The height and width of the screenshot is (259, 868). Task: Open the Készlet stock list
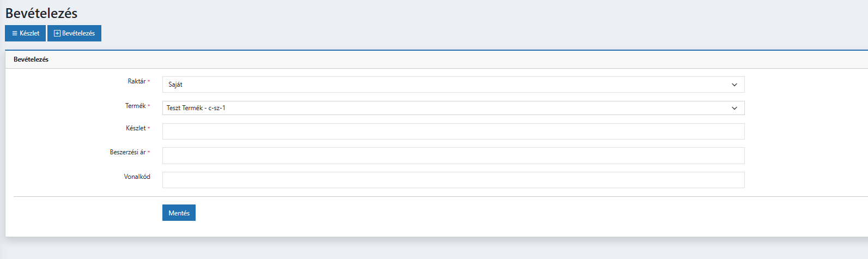(x=26, y=33)
